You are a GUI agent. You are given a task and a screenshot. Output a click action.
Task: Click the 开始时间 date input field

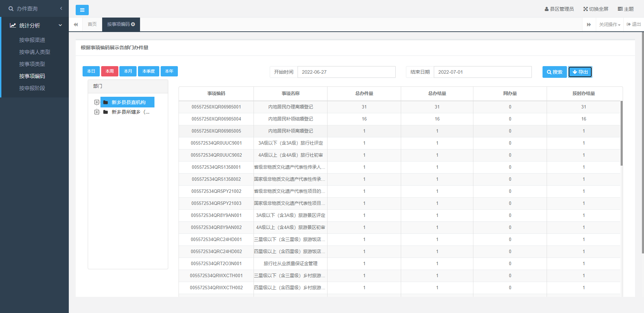(346, 72)
